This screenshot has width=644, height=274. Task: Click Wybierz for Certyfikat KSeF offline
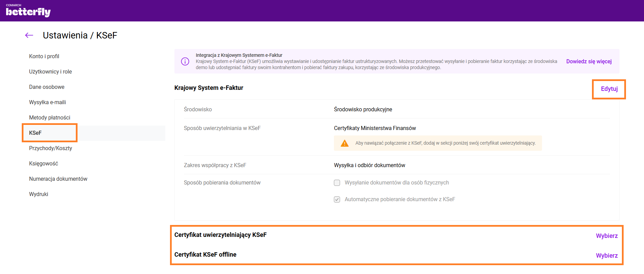click(607, 256)
